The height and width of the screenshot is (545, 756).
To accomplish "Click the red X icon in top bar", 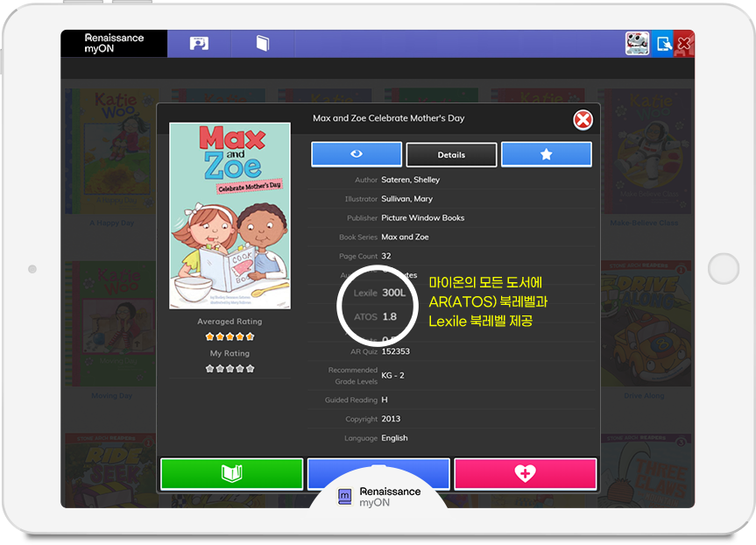I will pos(683,44).
